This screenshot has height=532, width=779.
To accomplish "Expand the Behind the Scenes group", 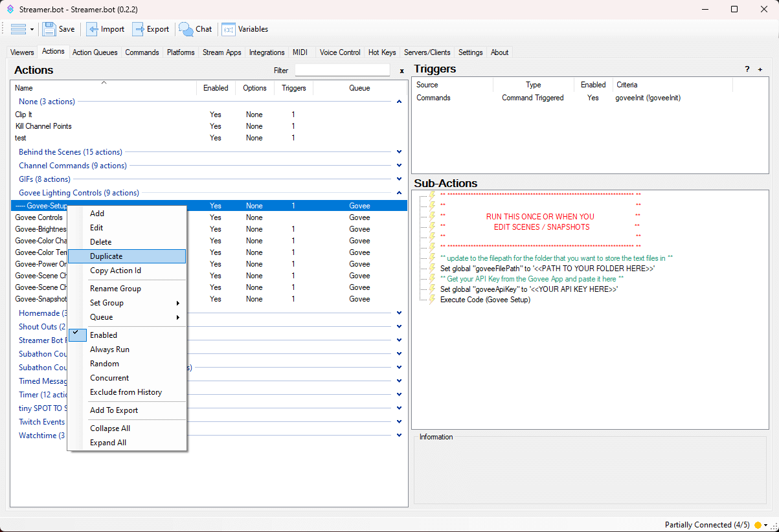I will click(x=399, y=152).
